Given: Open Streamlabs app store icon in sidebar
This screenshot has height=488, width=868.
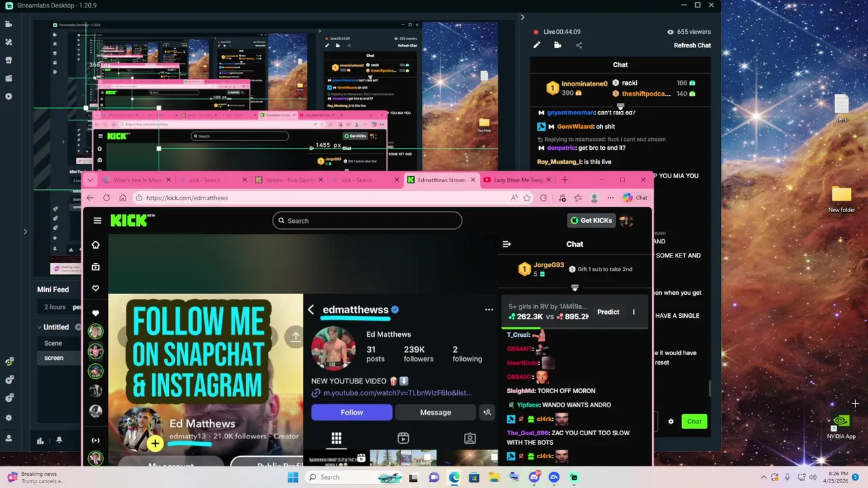Looking at the screenshot, I should (9, 60).
